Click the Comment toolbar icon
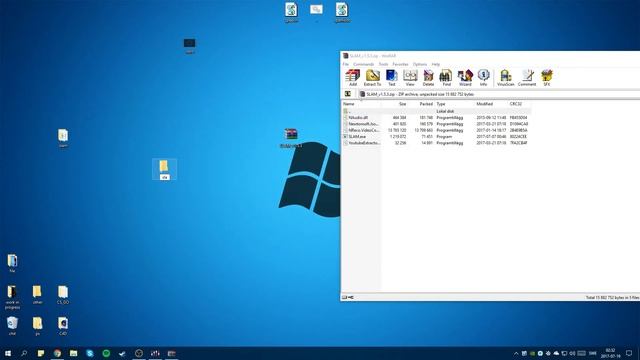This screenshot has height=360, width=640. (x=527, y=78)
